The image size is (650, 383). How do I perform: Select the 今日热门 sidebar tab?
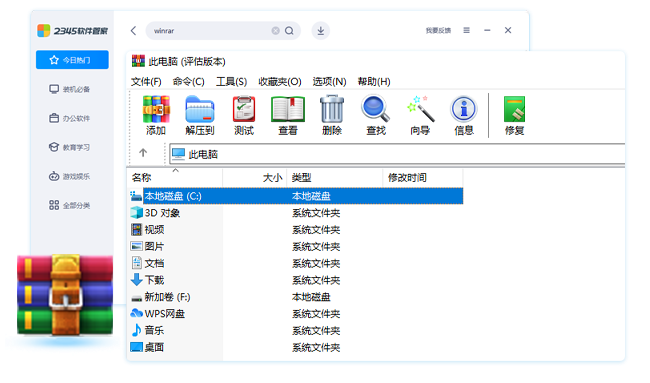72,60
